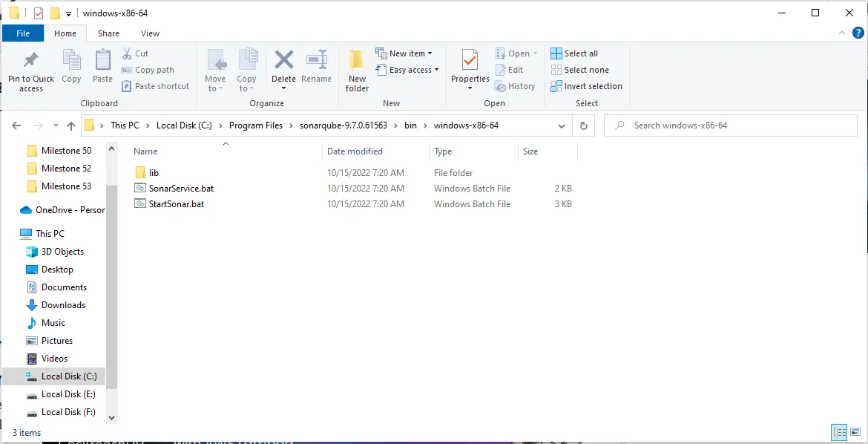Image resolution: width=868 pixels, height=444 pixels.
Task: Click Local Disk (C:) breadcrumb
Action: 184,125
